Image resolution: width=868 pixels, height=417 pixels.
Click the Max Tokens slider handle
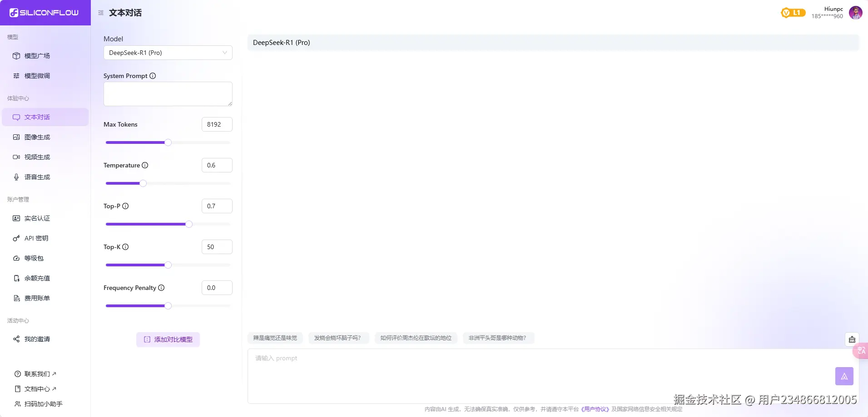pos(168,142)
